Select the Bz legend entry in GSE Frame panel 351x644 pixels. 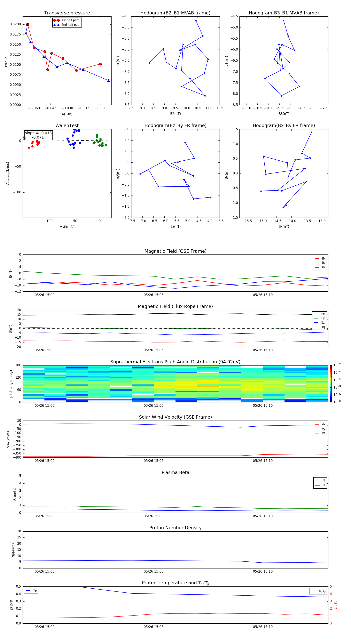point(320,267)
